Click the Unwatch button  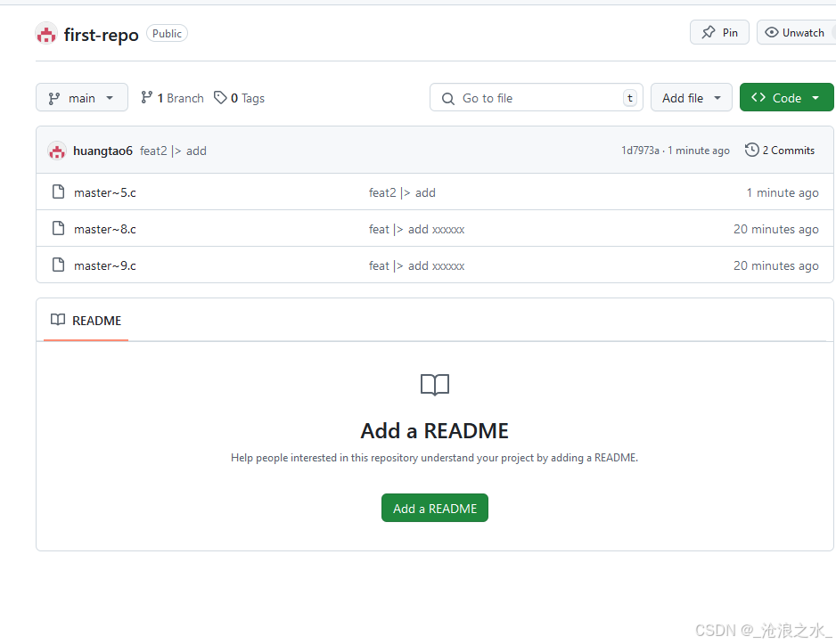[796, 32]
